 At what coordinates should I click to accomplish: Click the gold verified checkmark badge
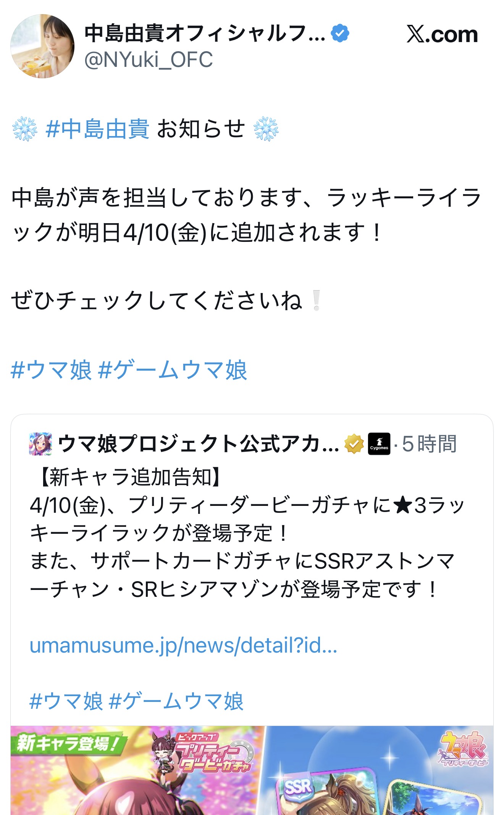point(354,444)
